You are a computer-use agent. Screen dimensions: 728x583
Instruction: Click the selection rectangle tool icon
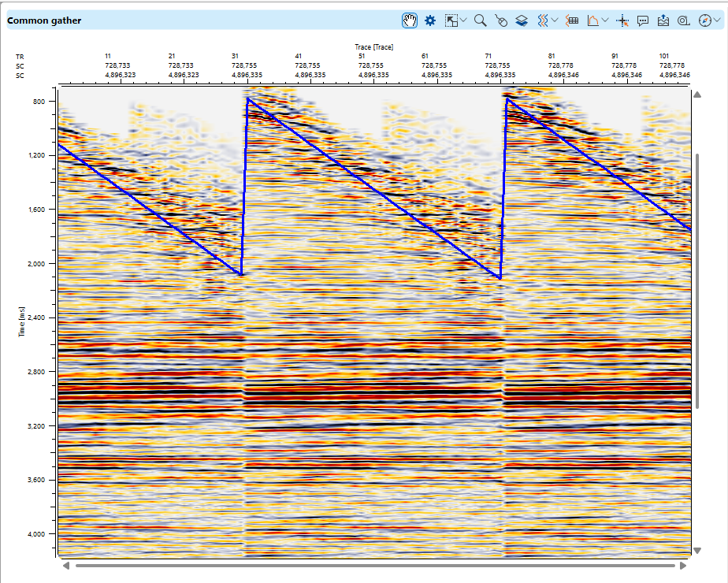click(x=451, y=20)
